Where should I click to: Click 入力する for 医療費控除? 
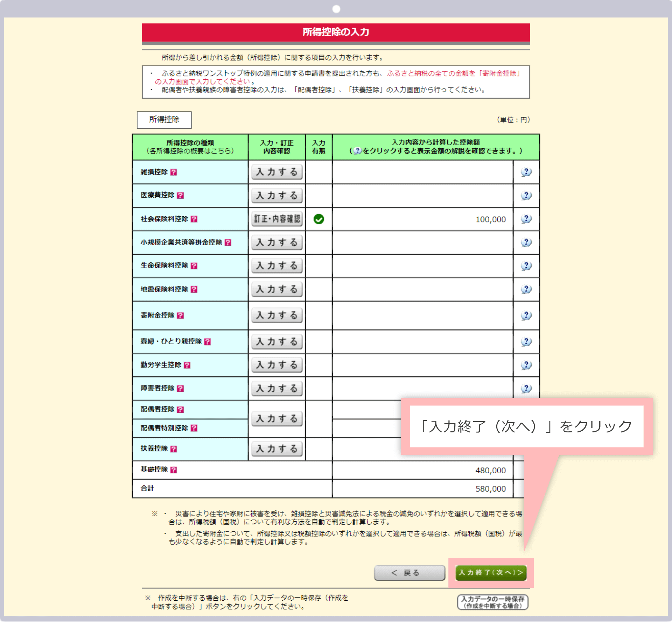click(276, 196)
